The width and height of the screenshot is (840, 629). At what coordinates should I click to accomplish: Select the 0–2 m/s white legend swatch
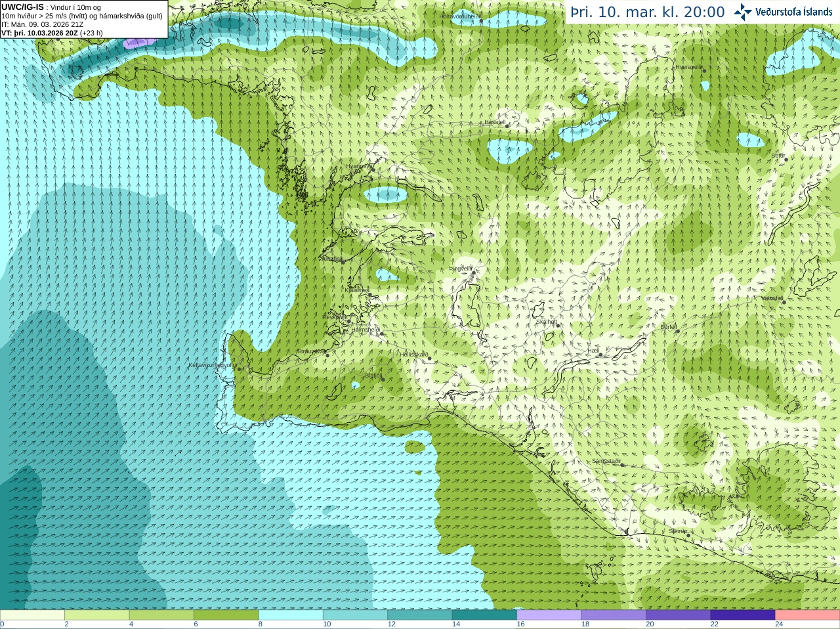tap(32, 615)
